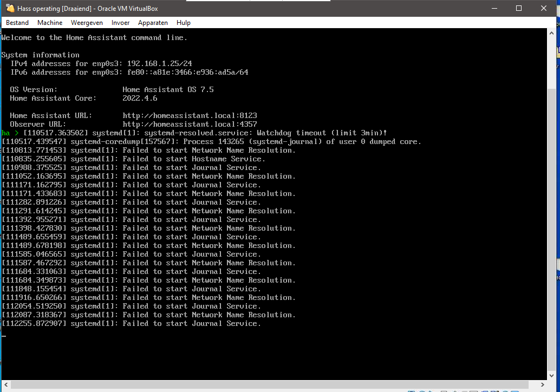Click the log line with timestamp 111282.891226

(x=131, y=202)
